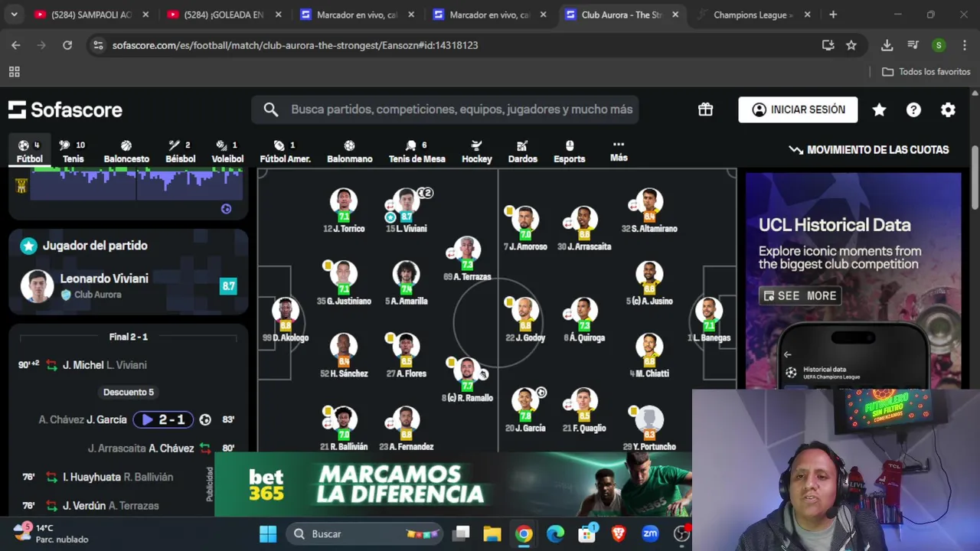Expand the tab search dropdown arrow

pyautogui.click(x=15, y=15)
